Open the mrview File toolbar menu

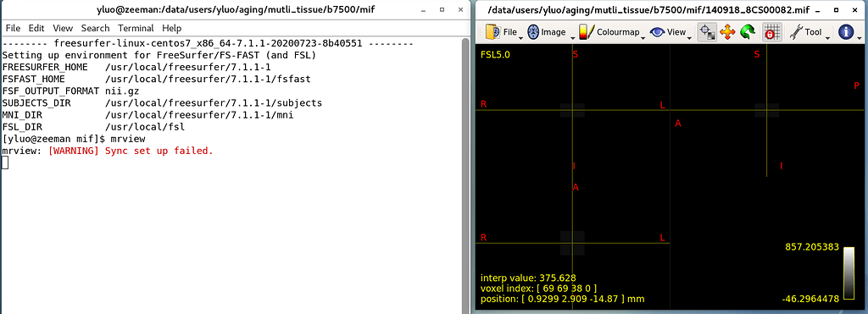(504, 33)
